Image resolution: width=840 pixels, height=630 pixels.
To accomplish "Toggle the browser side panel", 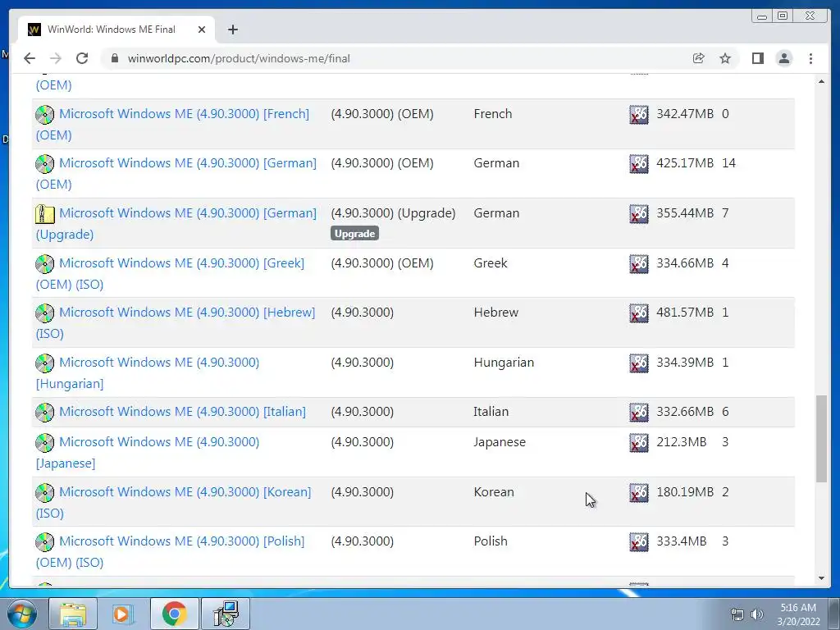I will (x=757, y=58).
